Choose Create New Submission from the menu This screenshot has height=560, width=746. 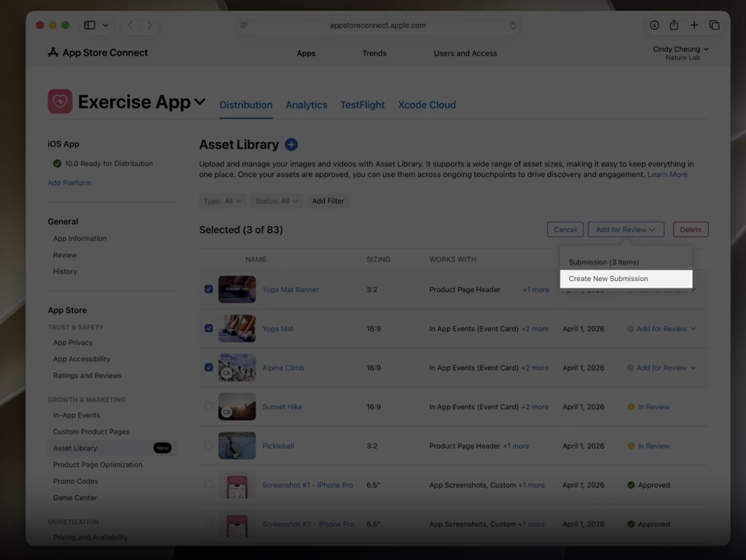click(626, 279)
